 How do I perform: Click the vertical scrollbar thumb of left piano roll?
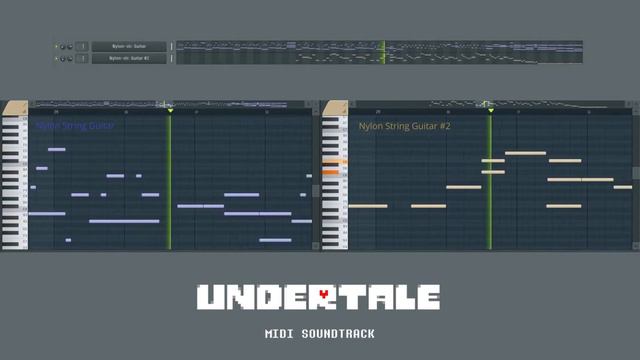point(316,191)
